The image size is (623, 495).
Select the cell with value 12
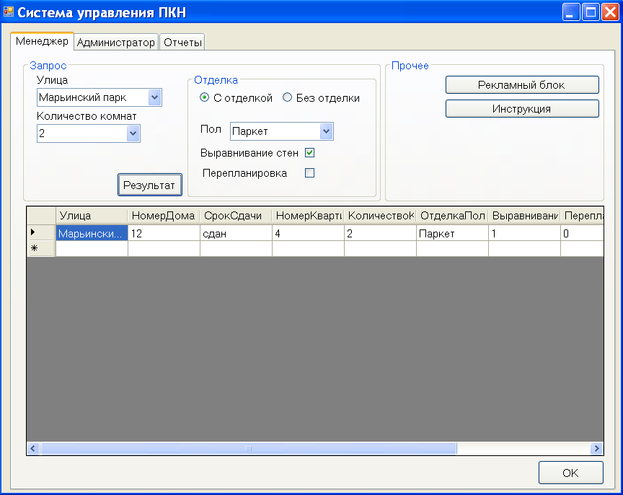pos(164,233)
